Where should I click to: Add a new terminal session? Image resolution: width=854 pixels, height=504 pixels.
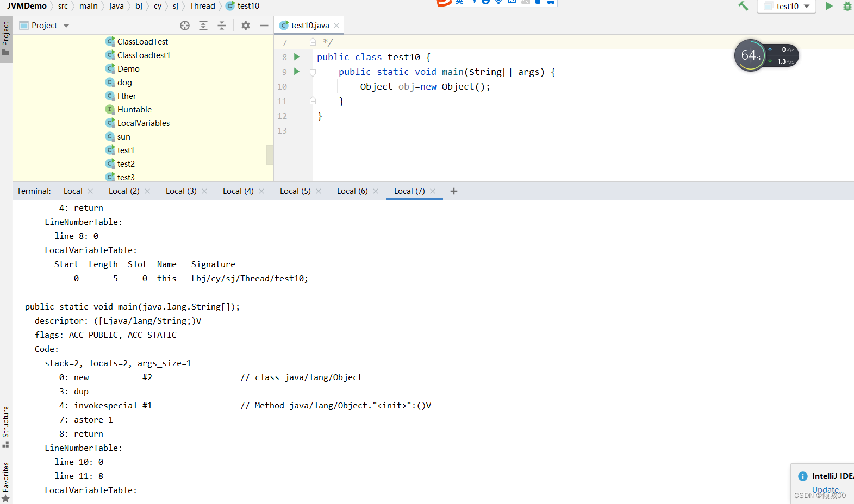point(454,191)
